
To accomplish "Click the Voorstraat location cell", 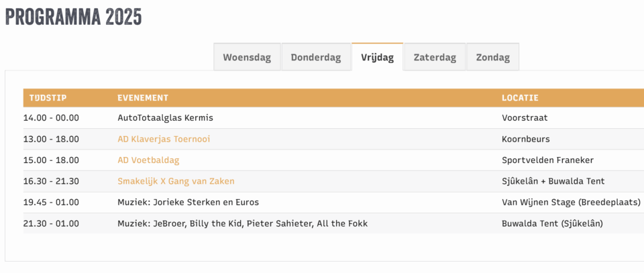I will tap(525, 118).
